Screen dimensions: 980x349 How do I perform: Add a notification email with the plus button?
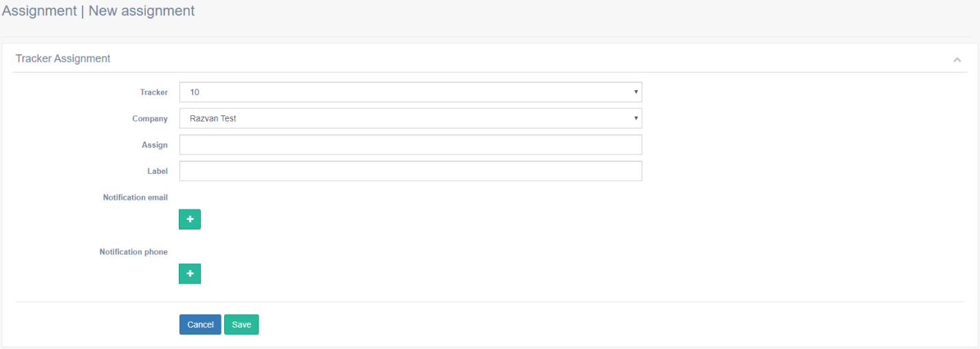point(190,219)
